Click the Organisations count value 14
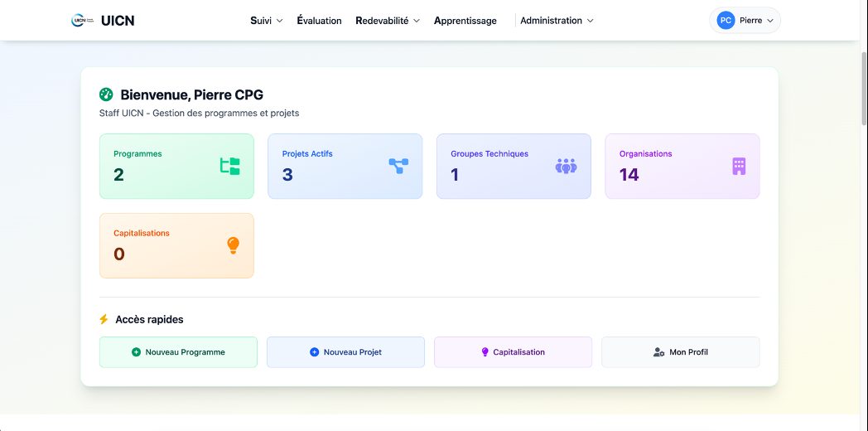Image resolution: width=868 pixels, height=431 pixels. 629,175
